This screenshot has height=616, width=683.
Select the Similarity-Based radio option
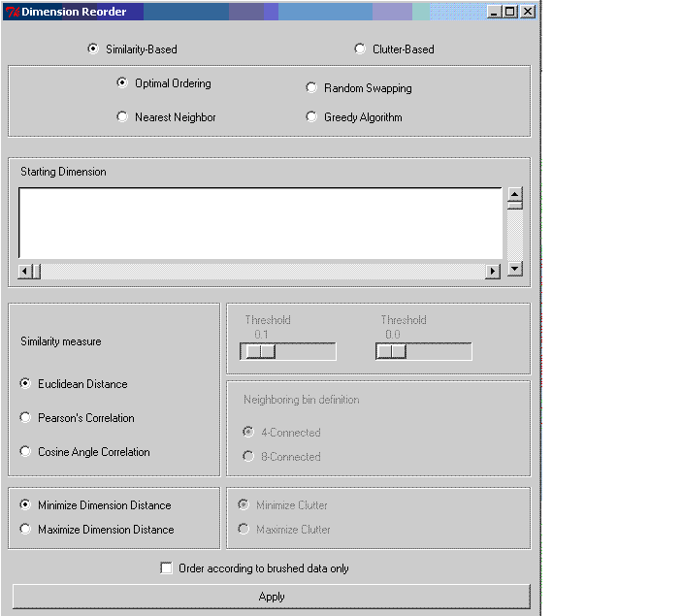93,49
